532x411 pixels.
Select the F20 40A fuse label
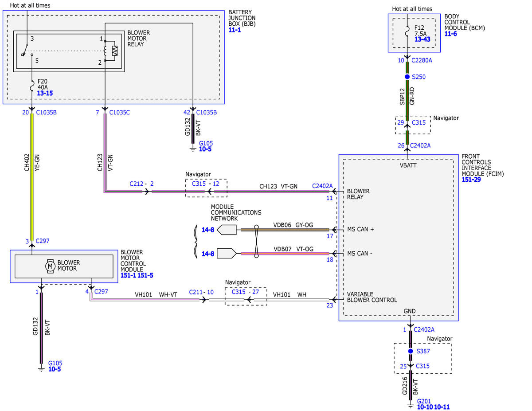pos(43,84)
